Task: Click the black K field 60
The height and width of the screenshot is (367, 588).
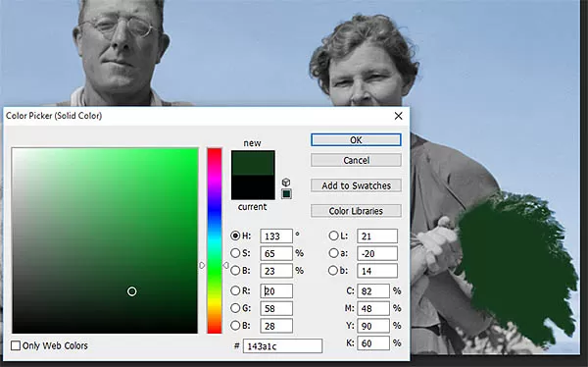Action: (373, 343)
